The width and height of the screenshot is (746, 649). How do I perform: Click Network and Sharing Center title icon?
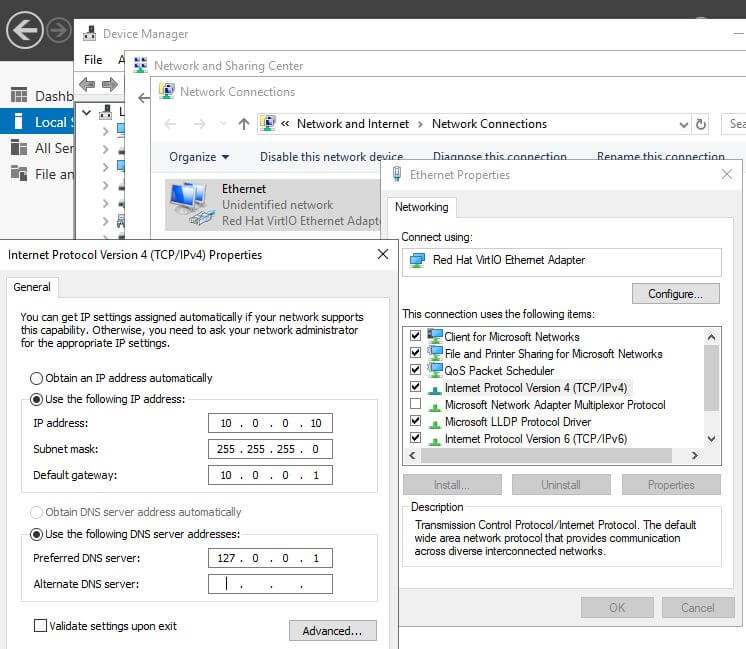(x=140, y=65)
